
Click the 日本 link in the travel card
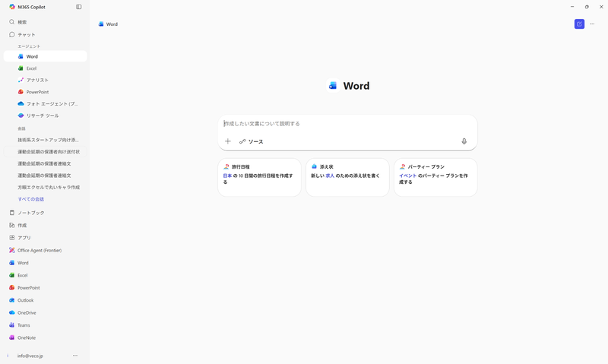click(227, 176)
